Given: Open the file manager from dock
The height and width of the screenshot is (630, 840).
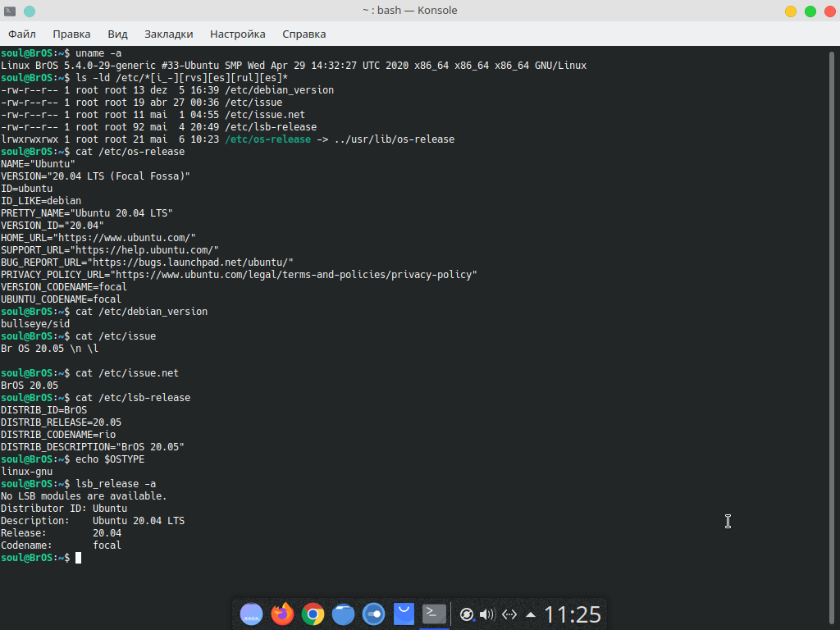Looking at the screenshot, I should [x=344, y=614].
